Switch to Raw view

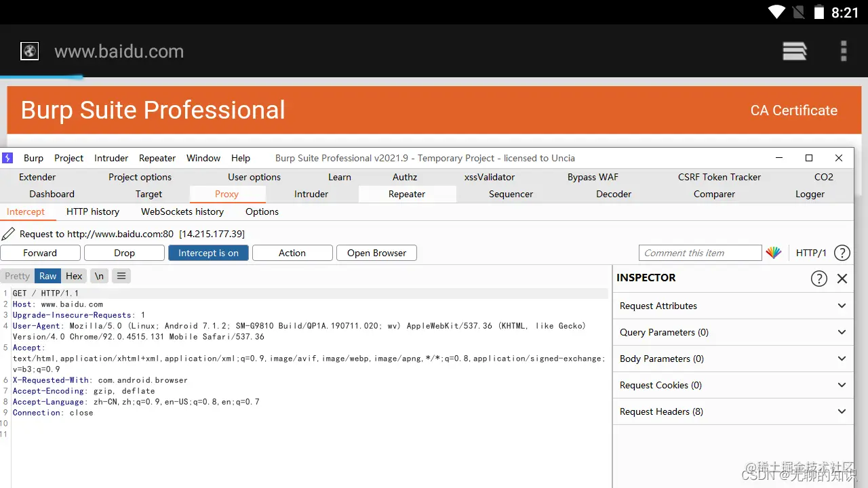click(x=48, y=276)
